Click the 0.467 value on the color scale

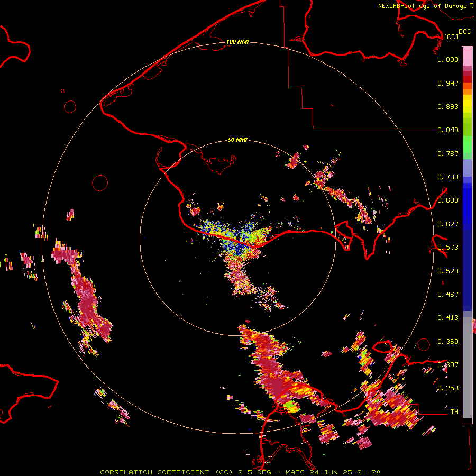pyautogui.click(x=448, y=295)
